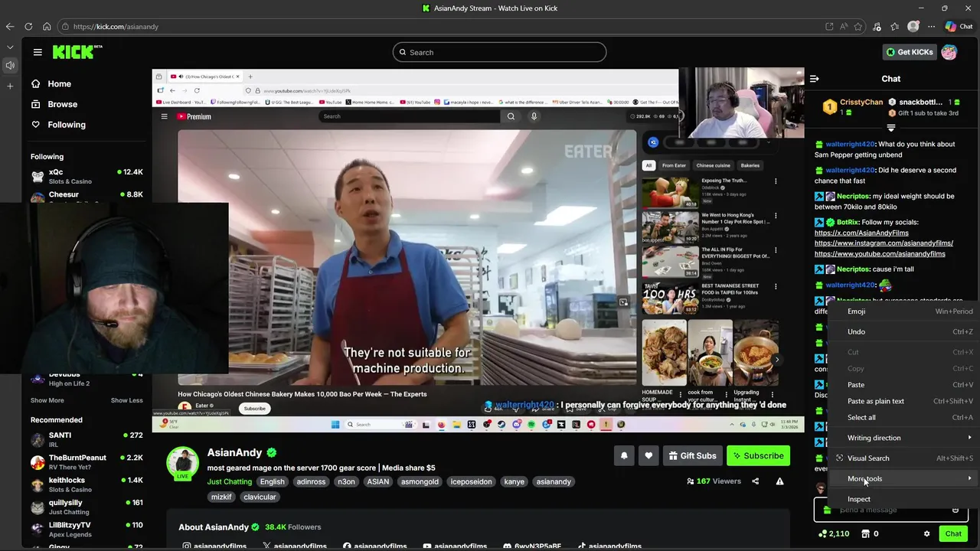Focus the Kick Search field

pos(499,52)
